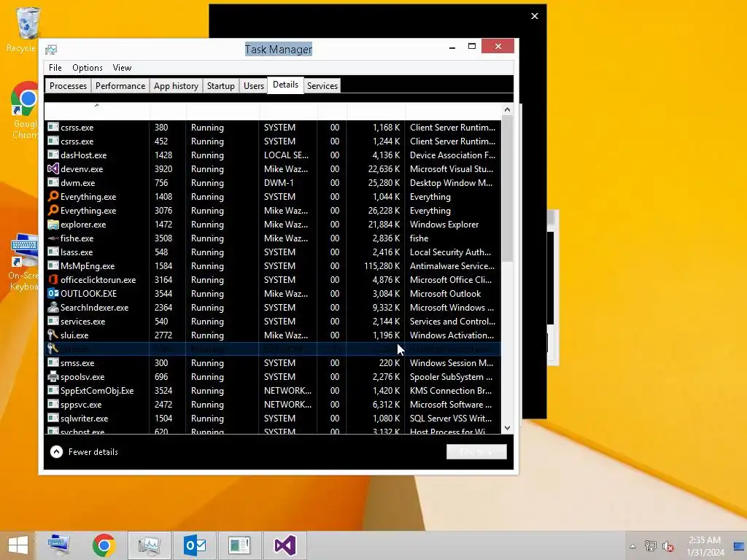Viewport: 747px width, 560px height.
Task: Show hidden tray icons arrow
Action: [632, 546]
